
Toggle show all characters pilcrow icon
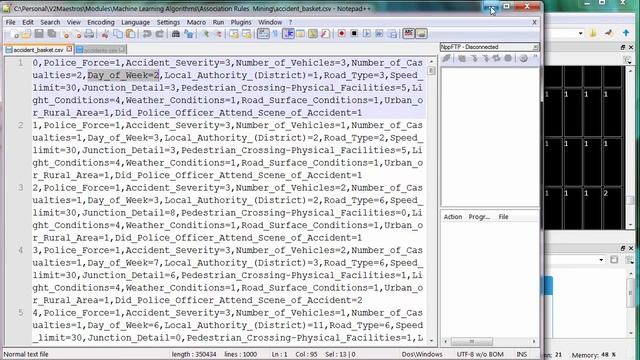click(x=275, y=34)
